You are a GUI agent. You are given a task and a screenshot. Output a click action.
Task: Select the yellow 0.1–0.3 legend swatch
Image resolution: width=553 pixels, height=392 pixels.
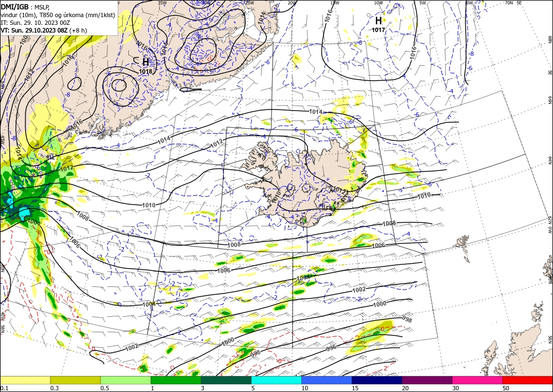pos(25,380)
